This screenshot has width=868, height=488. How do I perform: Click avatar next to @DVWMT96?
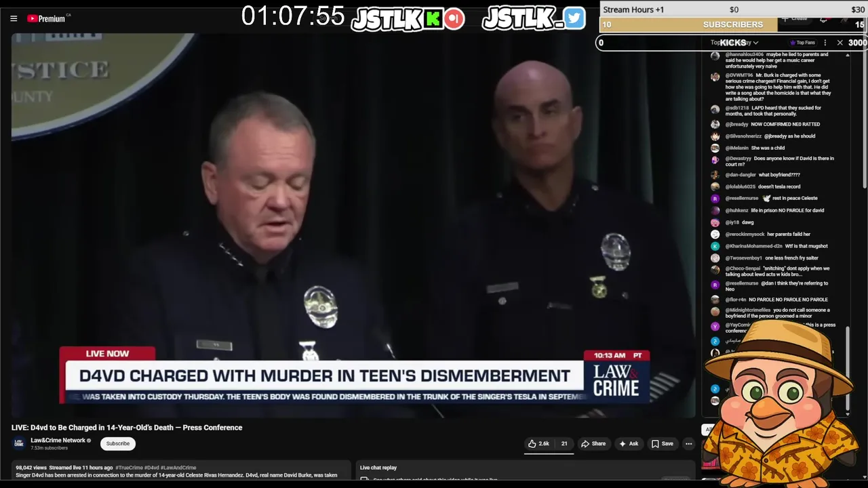(x=715, y=77)
